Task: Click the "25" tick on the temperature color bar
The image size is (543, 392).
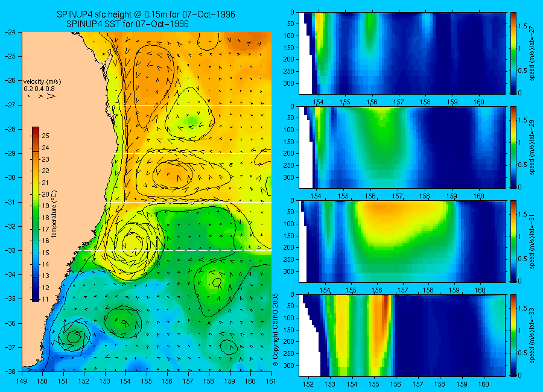Action: coord(45,136)
